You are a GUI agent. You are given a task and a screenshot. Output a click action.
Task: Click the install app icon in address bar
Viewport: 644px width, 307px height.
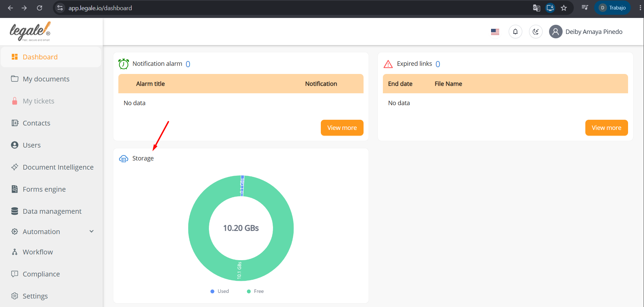tap(550, 8)
